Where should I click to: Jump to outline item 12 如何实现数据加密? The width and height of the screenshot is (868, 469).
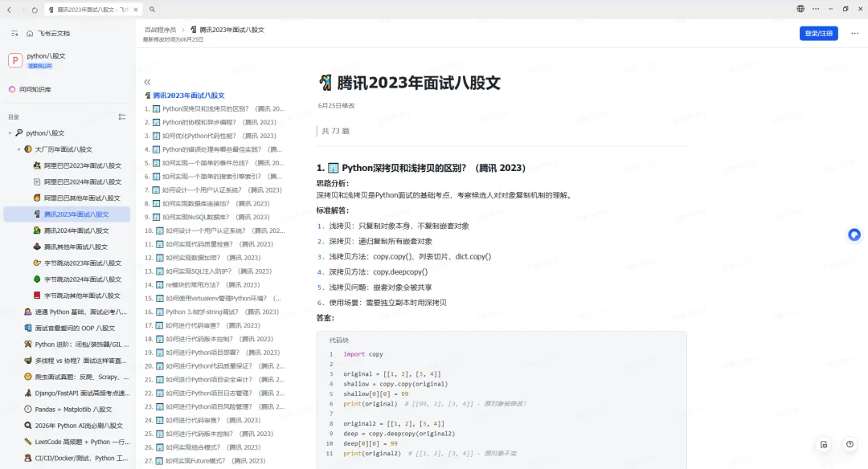tap(203, 258)
